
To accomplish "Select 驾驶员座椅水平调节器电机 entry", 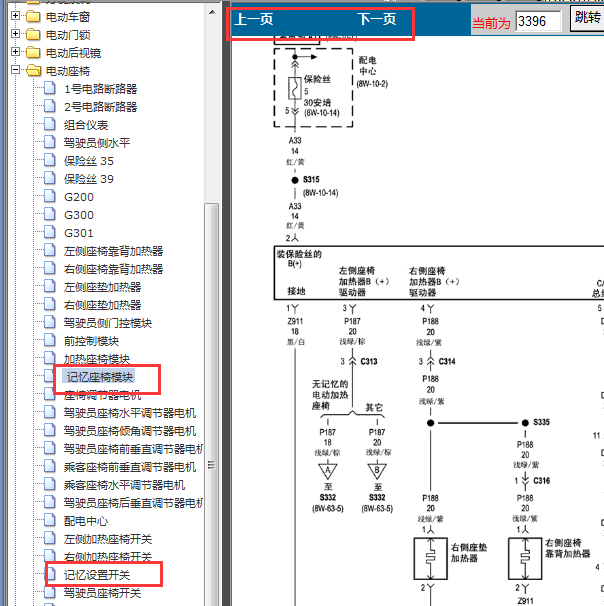I will tap(130, 413).
